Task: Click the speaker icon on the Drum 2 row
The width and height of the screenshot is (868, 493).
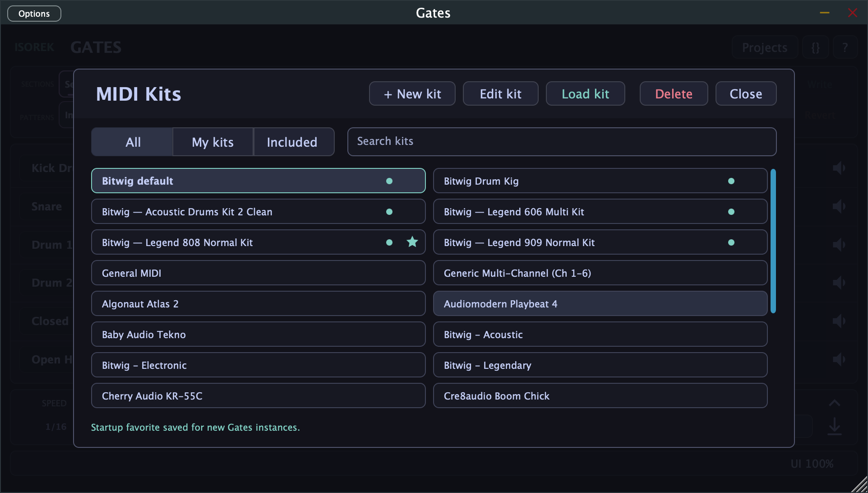Action: coord(839,283)
